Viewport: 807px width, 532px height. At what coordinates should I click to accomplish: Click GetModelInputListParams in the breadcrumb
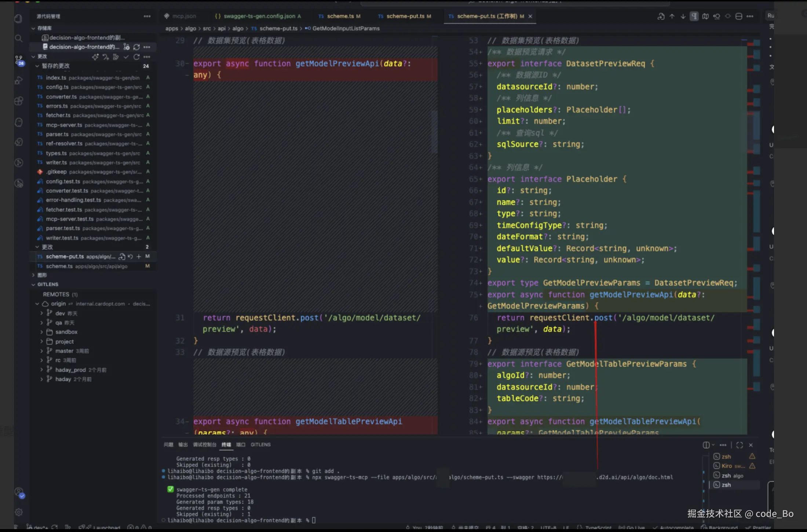[x=346, y=28]
